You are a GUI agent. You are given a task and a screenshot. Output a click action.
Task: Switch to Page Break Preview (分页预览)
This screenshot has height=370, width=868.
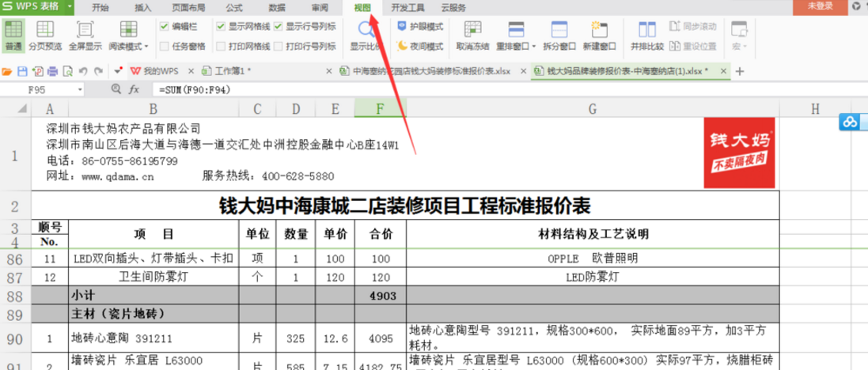pyautogui.click(x=46, y=36)
